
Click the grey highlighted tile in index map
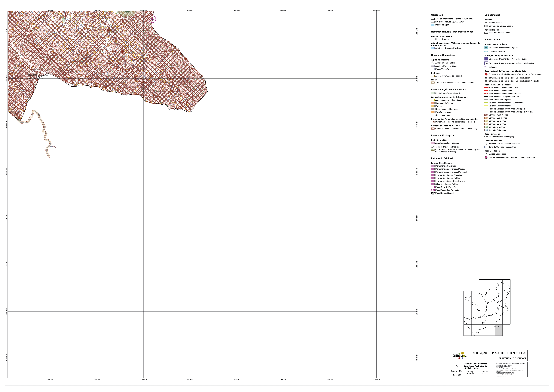pos(499,330)
